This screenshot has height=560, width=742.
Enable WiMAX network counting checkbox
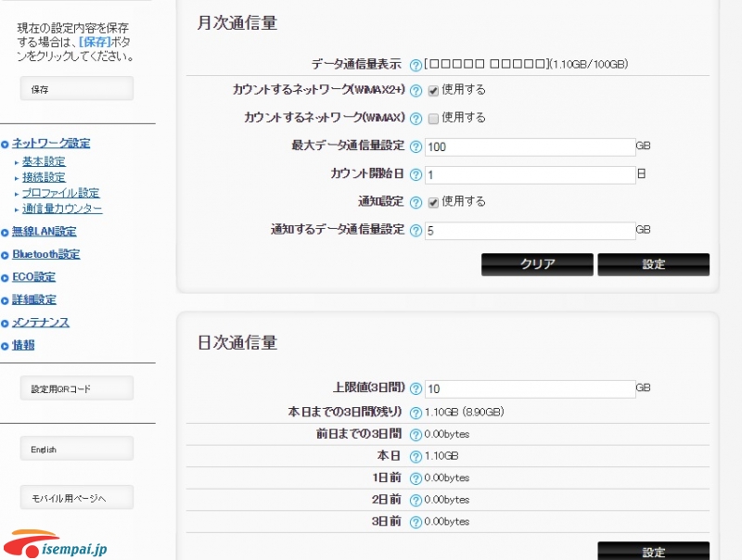[433, 119]
